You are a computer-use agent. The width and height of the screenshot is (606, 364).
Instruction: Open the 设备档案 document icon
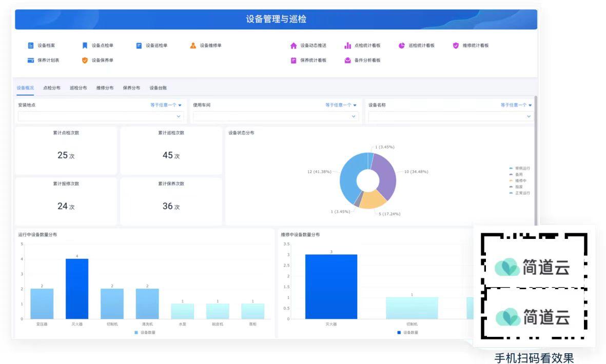(31, 46)
